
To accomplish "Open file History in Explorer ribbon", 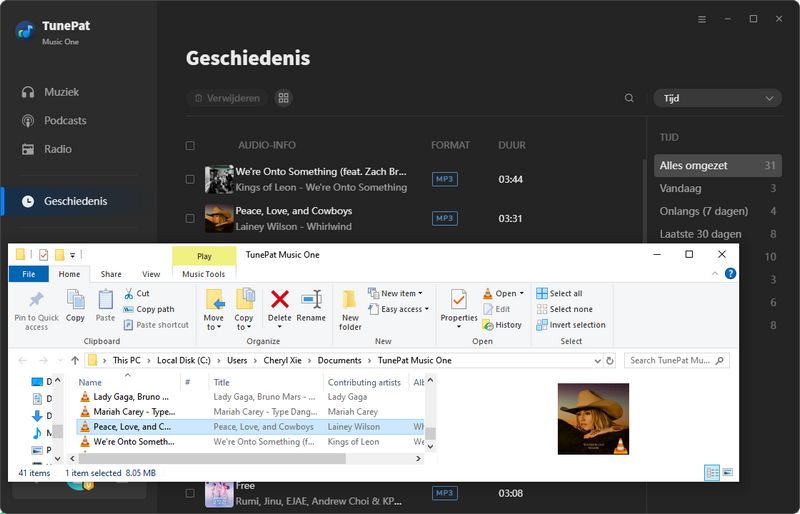I will 502,325.
